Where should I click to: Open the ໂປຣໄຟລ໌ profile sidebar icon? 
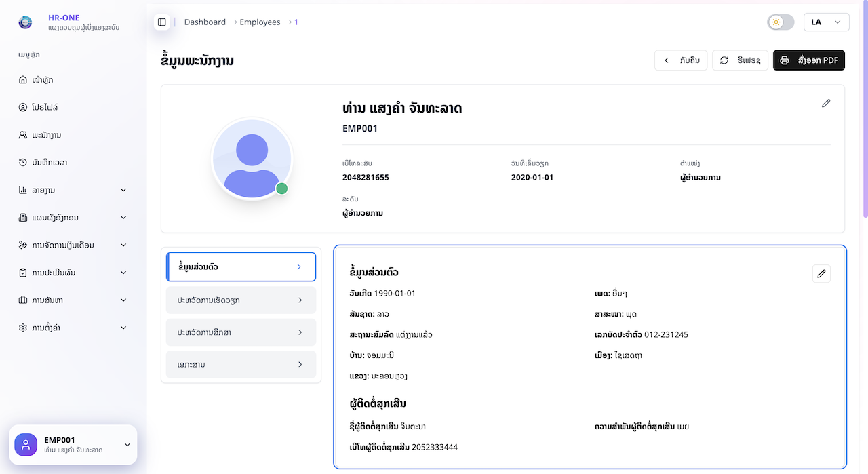click(23, 107)
